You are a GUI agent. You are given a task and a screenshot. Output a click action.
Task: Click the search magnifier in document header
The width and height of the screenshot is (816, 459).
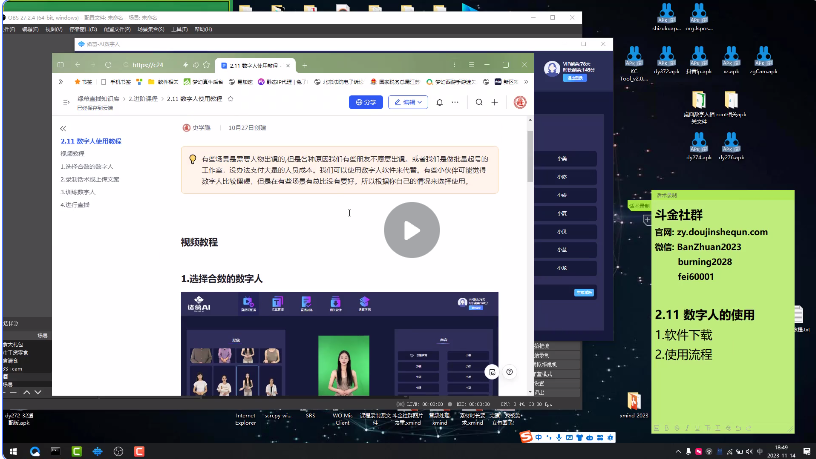(x=479, y=102)
